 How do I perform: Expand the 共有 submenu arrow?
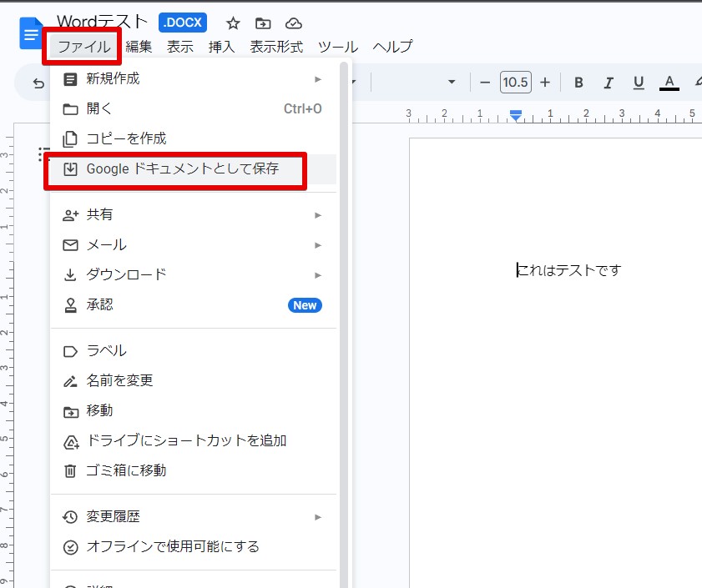[318, 215]
